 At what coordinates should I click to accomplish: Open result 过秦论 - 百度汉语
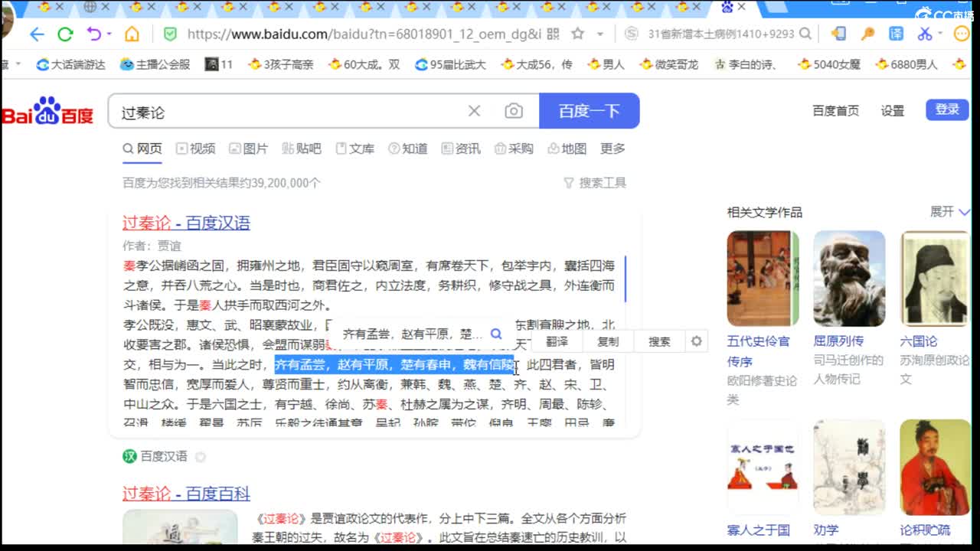coord(186,223)
